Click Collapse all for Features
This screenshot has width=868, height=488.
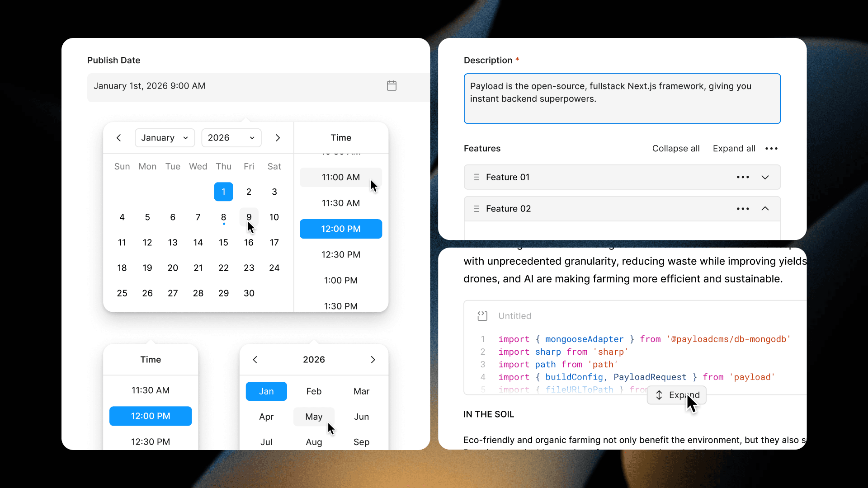[x=676, y=149]
